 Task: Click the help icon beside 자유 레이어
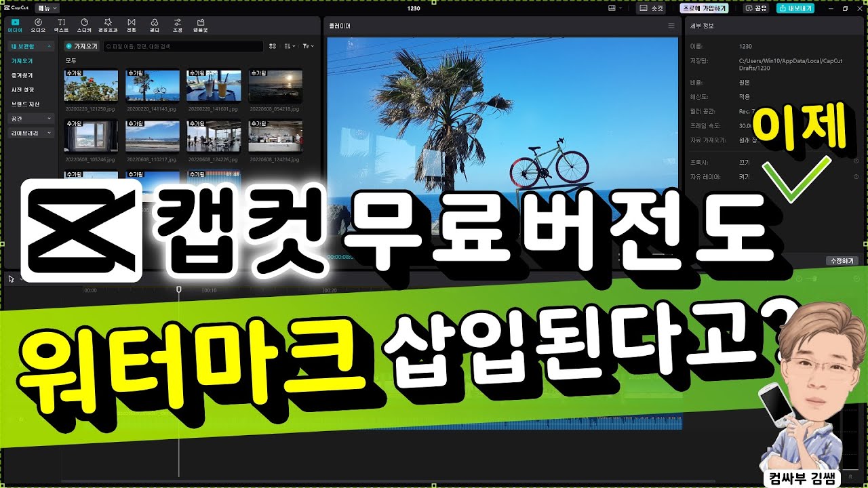point(856,176)
